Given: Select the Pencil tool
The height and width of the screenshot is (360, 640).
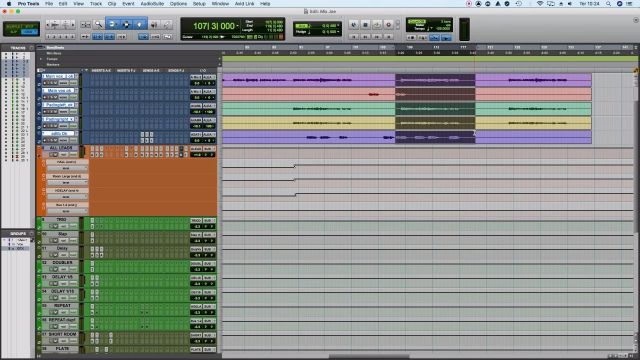Looking at the screenshot, I should point(167,25).
